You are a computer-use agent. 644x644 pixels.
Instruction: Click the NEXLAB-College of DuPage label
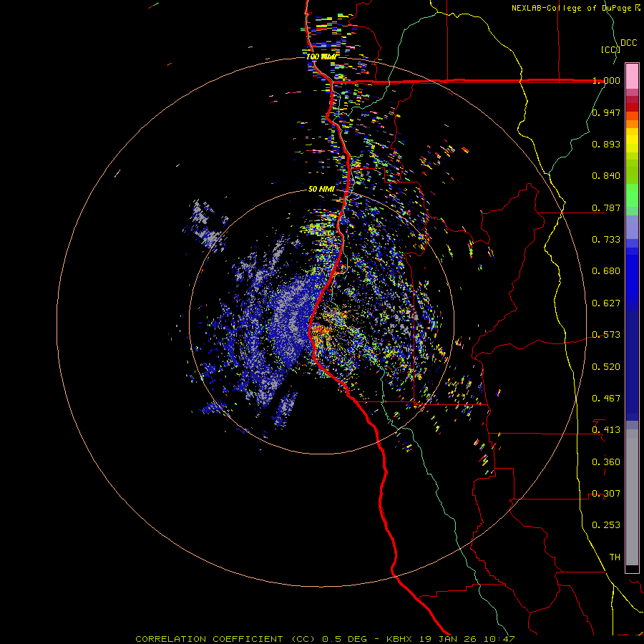(x=571, y=8)
